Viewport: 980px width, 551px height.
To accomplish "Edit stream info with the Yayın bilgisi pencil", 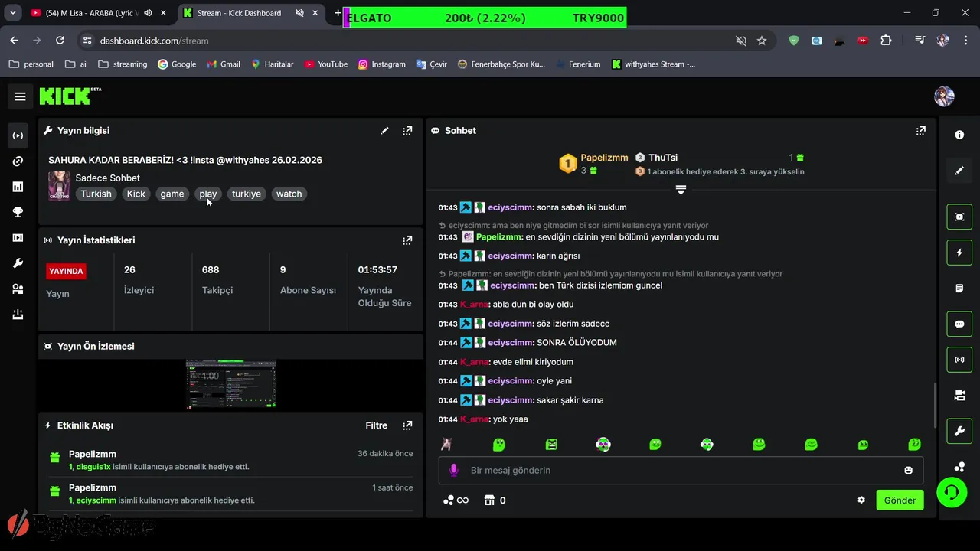I will point(384,131).
